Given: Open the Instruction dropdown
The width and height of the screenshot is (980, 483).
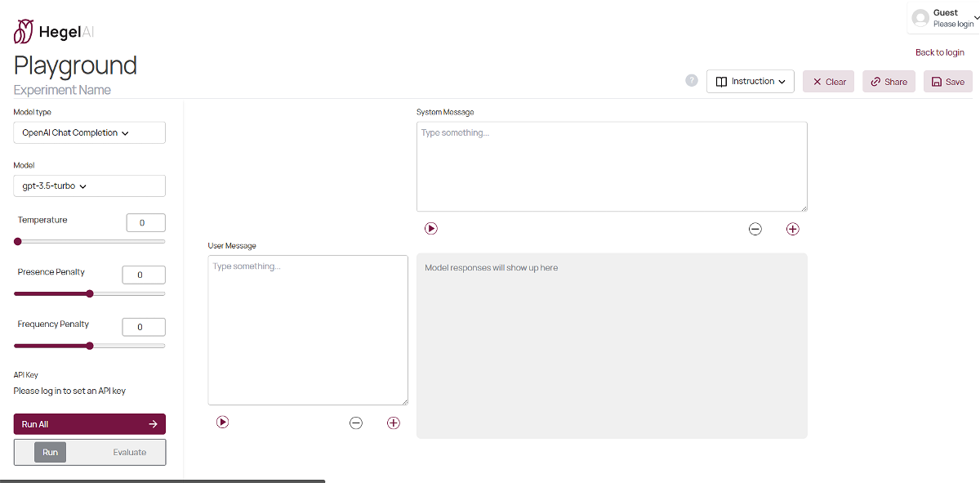Looking at the screenshot, I should [x=751, y=81].
